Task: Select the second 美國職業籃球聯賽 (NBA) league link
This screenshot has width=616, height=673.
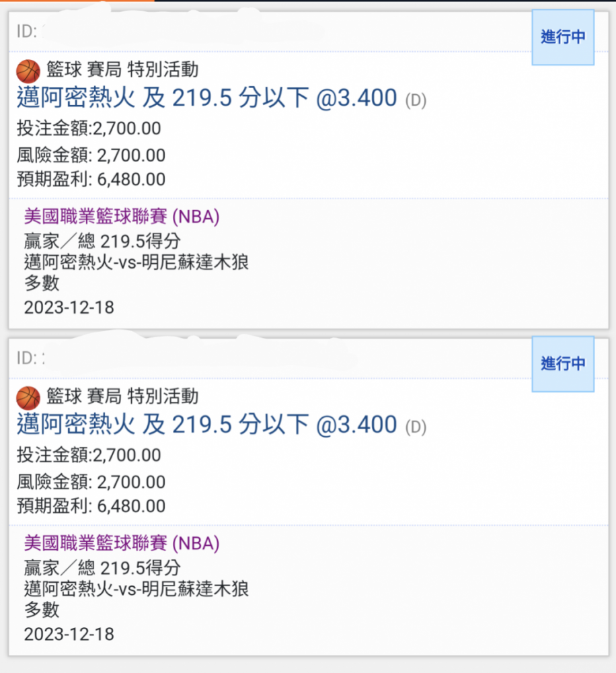Action: (x=122, y=543)
